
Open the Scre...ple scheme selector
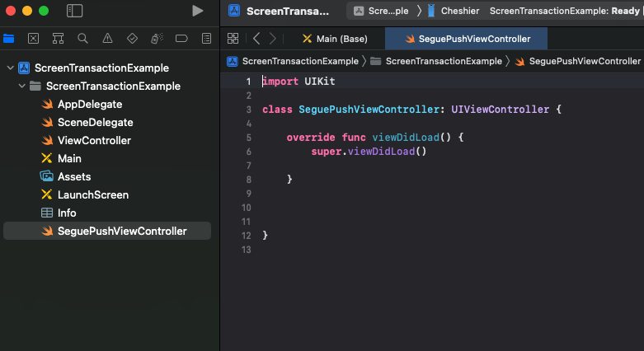click(381, 11)
